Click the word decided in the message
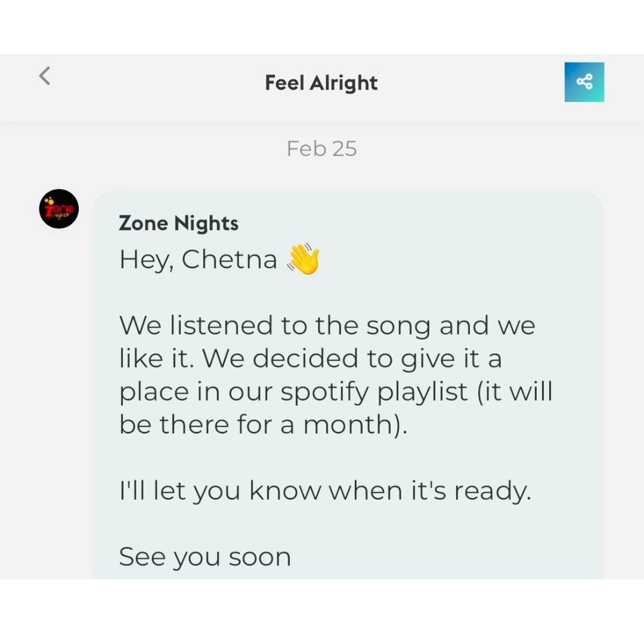This screenshot has width=644, height=644. pos(305,358)
